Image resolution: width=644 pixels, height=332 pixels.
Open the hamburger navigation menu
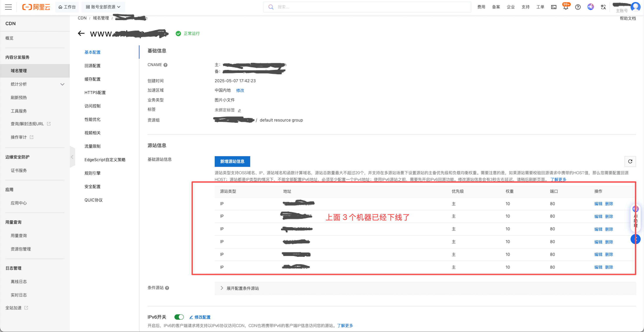pyautogui.click(x=8, y=7)
